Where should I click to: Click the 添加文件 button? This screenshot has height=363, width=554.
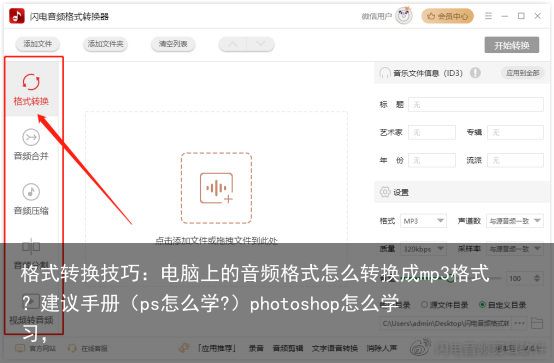(x=37, y=44)
